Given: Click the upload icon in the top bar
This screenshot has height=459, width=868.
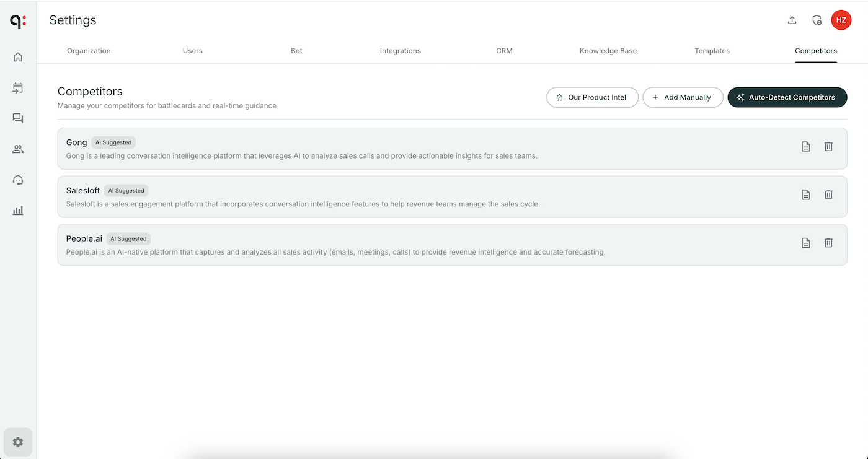Looking at the screenshot, I should click(x=792, y=20).
